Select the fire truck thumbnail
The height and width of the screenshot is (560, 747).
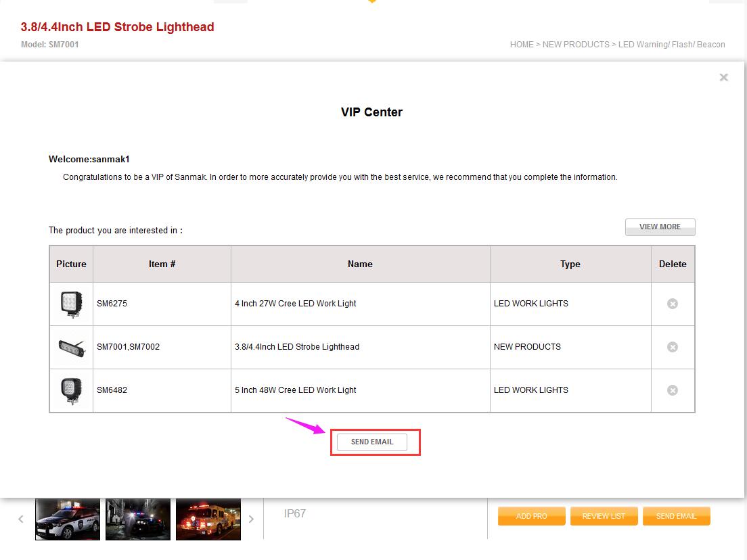pyautogui.click(x=208, y=519)
